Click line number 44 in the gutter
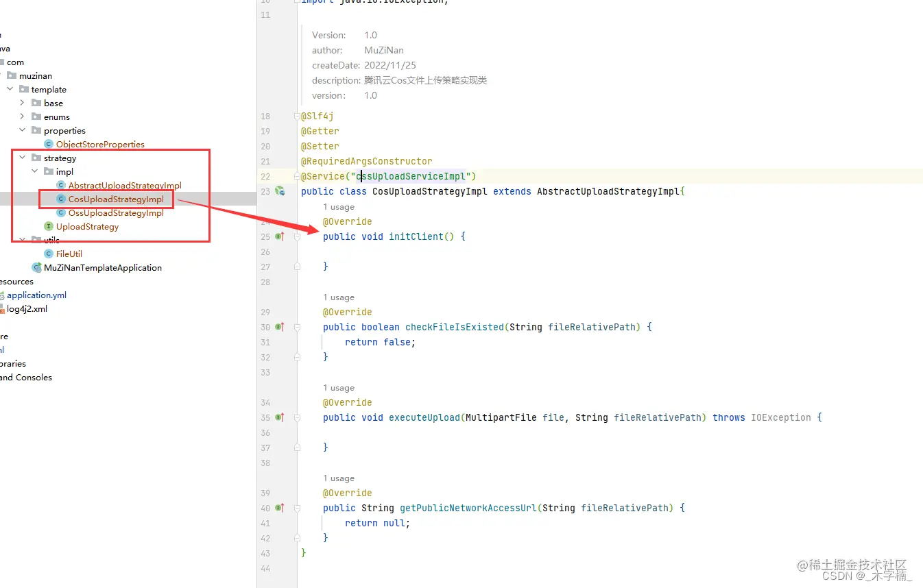923x588 pixels. pos(265,568)
